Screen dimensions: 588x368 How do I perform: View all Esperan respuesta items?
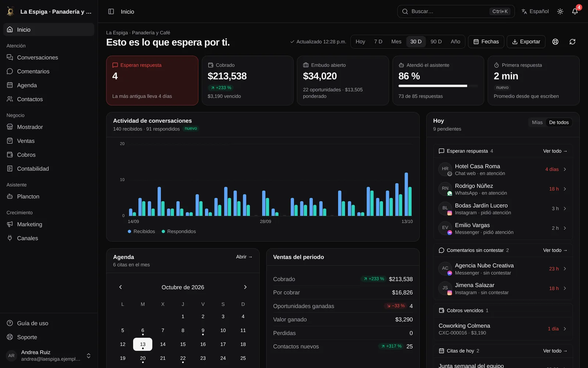[x=555, y=151]
